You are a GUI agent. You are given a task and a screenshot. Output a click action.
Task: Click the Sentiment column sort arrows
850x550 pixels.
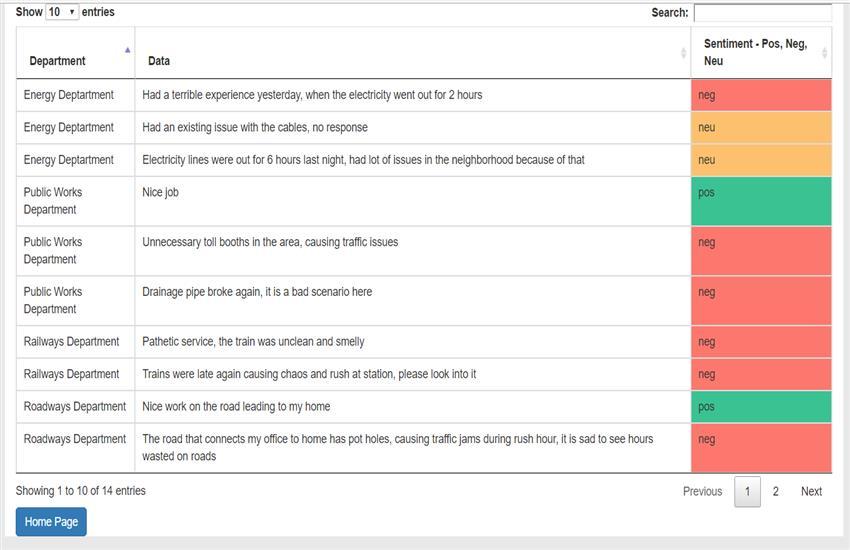click(824, 53)
